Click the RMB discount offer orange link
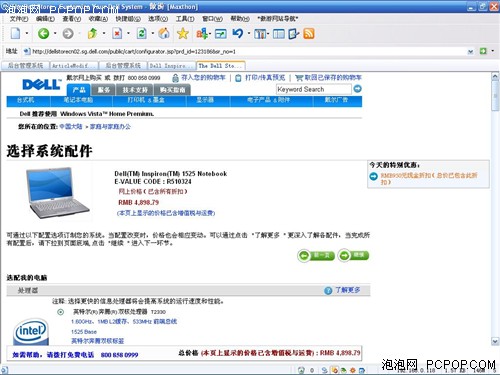 point(429,179)
